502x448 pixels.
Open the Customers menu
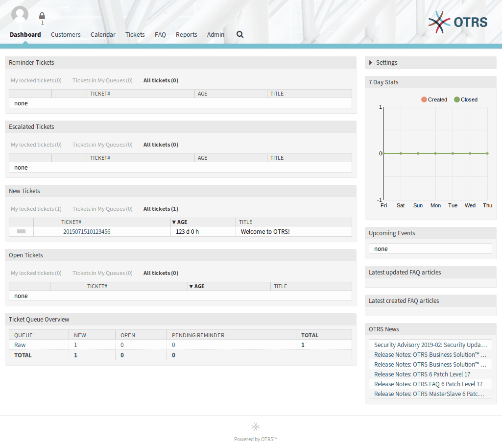(x=66, y=34)
